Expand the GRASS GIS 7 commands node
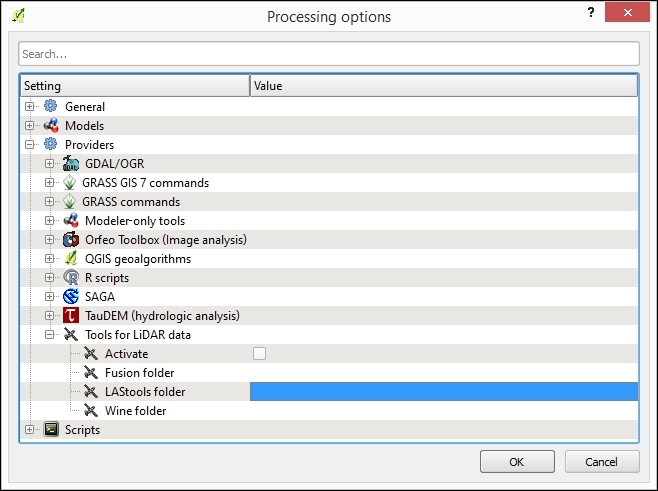 tap(50, 183)
